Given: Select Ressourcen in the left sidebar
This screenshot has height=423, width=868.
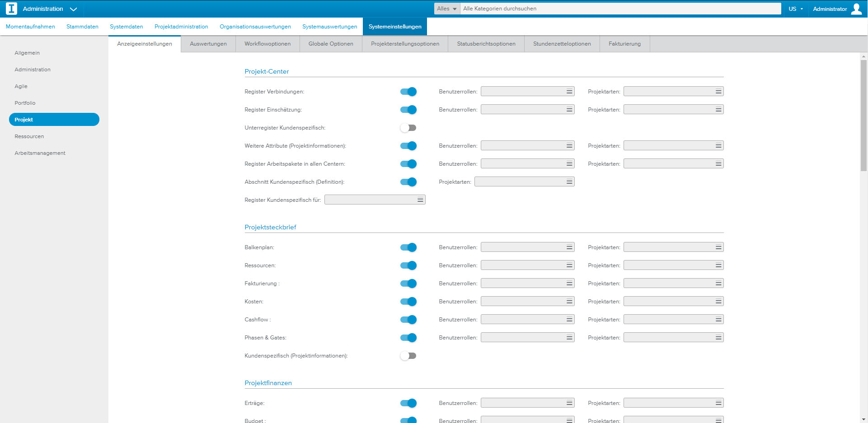Looking at the screenshot, I should [x=29, y=136].
